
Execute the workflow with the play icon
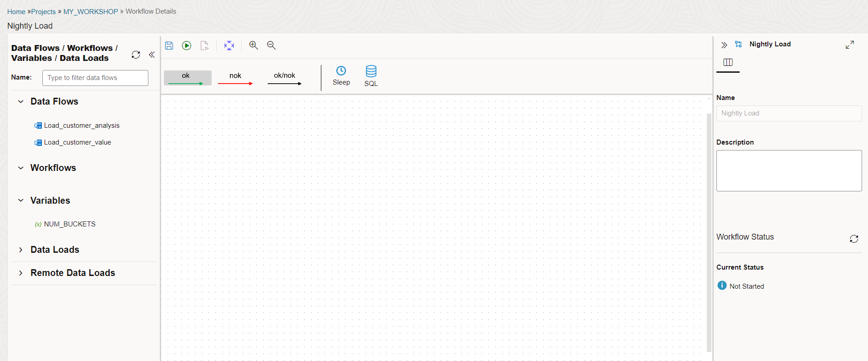click(187, 45)
